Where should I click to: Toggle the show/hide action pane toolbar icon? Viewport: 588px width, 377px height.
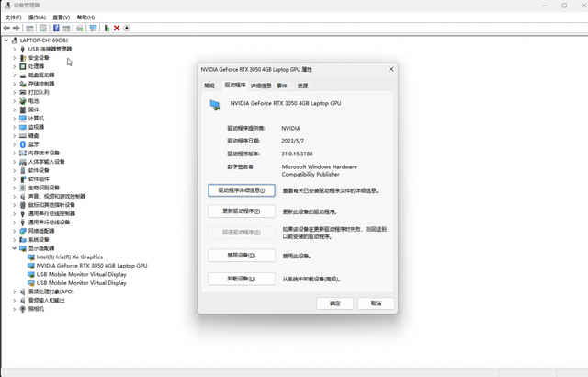(66, 29)
